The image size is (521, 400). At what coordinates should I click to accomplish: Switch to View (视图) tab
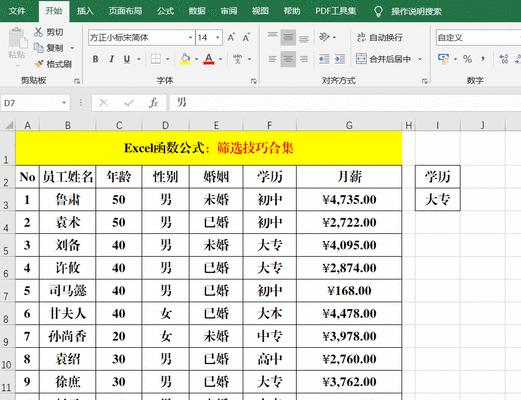pyautogui.click(x=260, y=11)
